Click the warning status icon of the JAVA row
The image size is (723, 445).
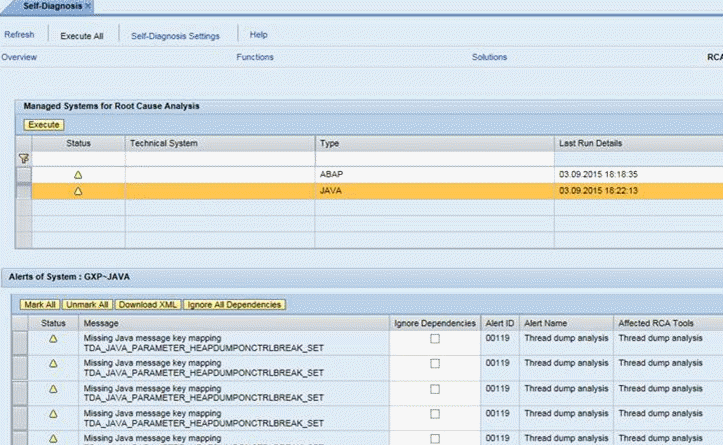pyautogui.click(x=78, y=191)
